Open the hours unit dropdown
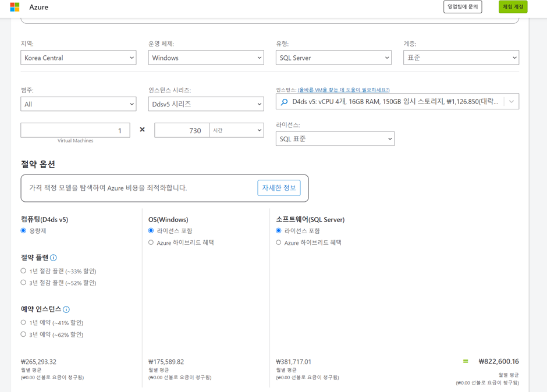The height and width of the screenshot is (392, 547). click(236, 130)
